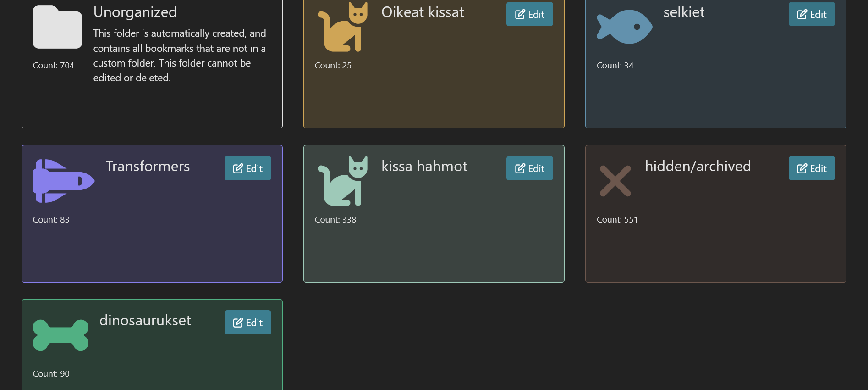
Task: Open the Unorganized folder title
Action: click(x=135, y=12)
